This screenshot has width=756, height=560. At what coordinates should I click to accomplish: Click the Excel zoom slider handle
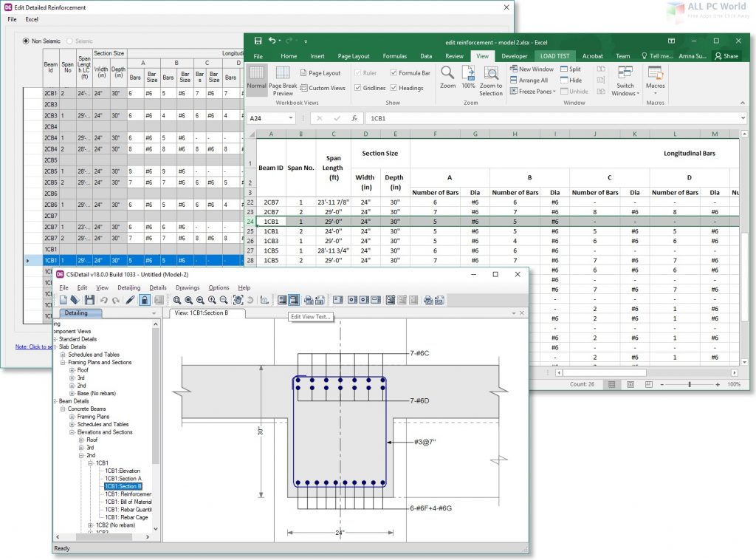click(690, 384)
